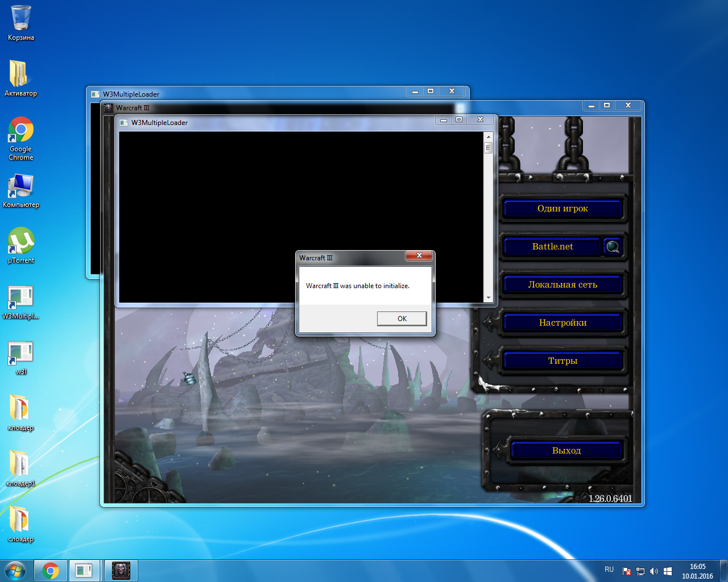Click the scrollbar thumb in the W3MultipleLoader console
The image size is (728, 582).
pos(488,148)
